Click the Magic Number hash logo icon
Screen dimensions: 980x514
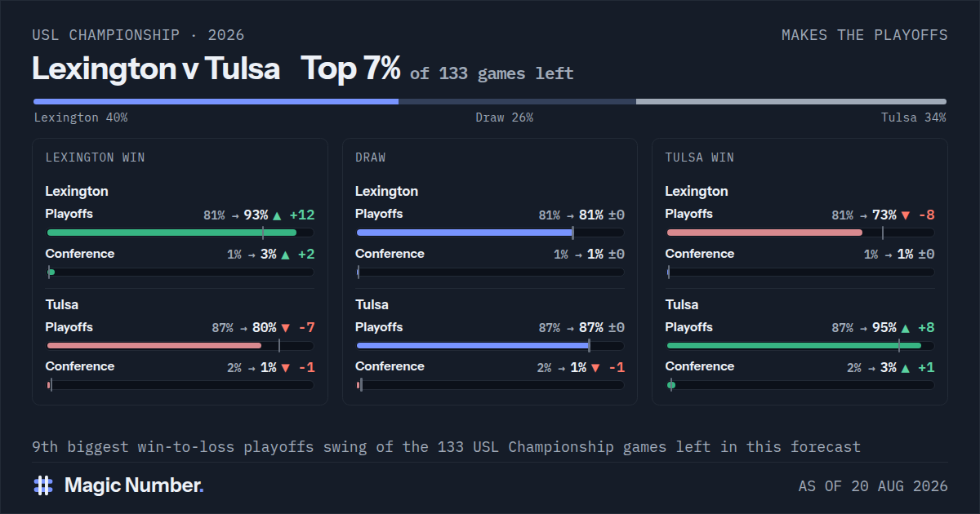tap(42, 485)
